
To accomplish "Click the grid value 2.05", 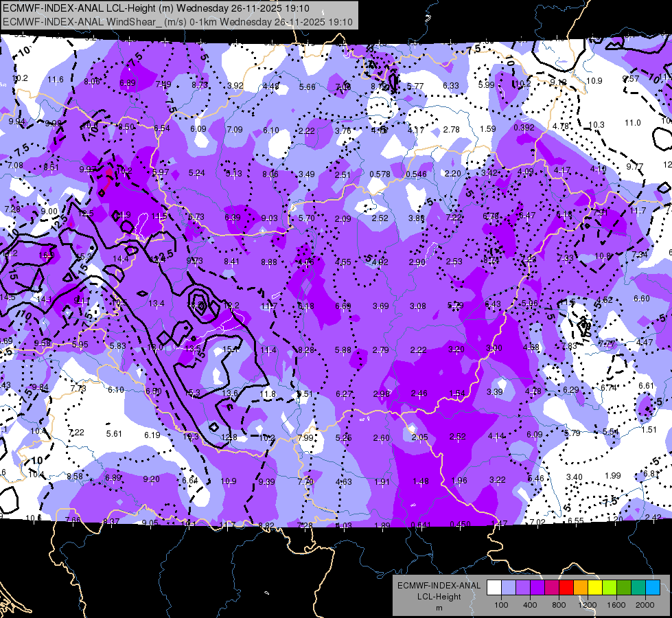I will point(419,437).
